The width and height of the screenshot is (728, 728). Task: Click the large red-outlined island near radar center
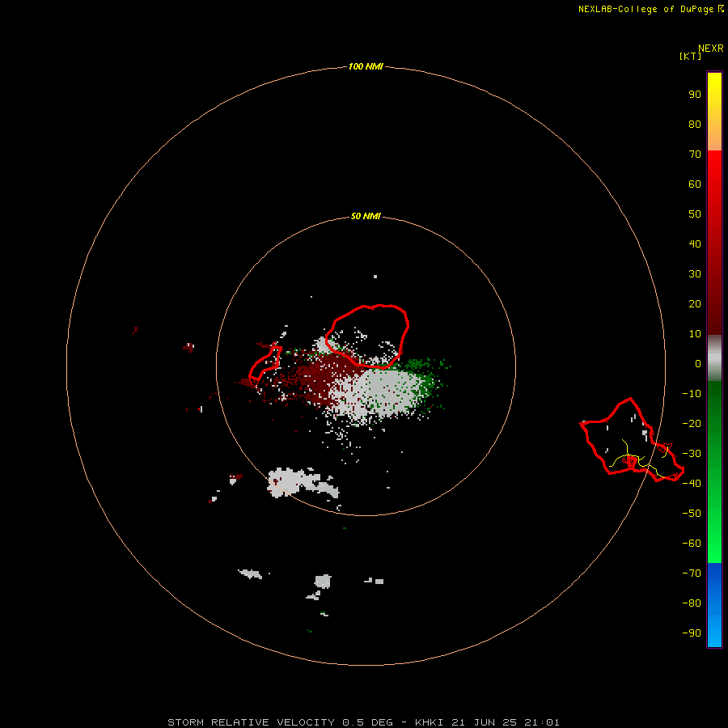[x=366, y=336]
